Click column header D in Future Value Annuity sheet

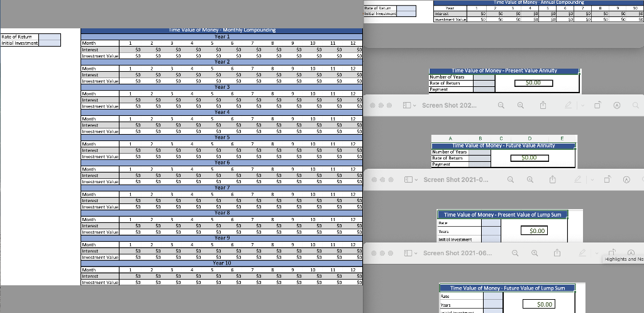click(530, 139)
